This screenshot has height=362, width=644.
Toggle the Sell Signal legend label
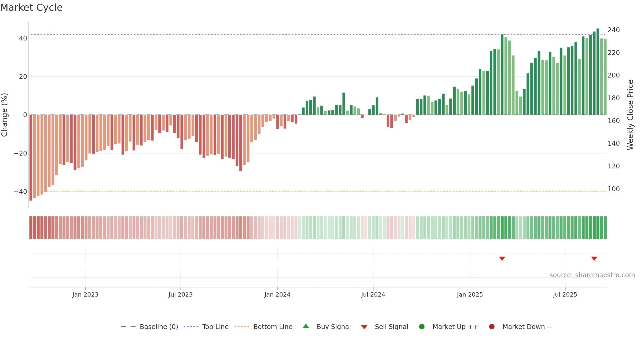click(x=391, y=327)
